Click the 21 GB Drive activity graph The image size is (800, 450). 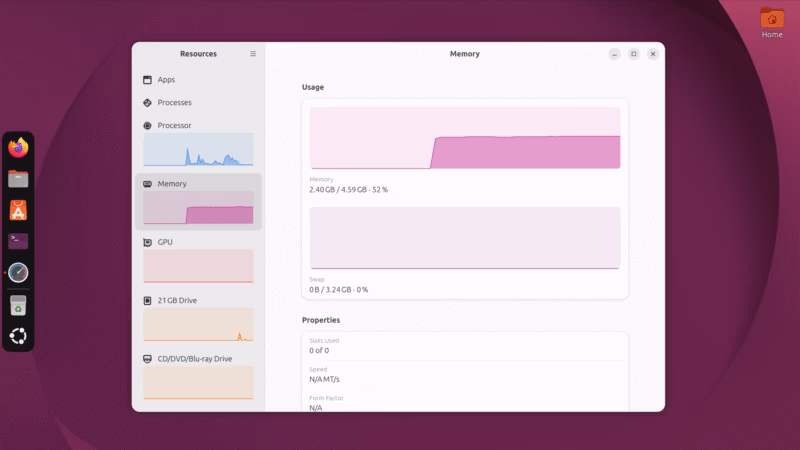point(198,324)
